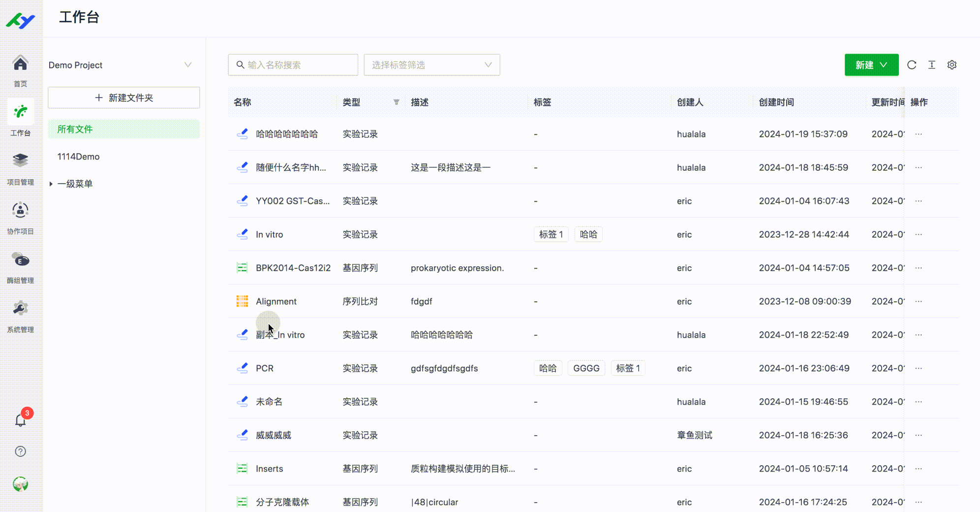
Task: Expand the 一级菜单 folder tree
Action: point(52,183)
